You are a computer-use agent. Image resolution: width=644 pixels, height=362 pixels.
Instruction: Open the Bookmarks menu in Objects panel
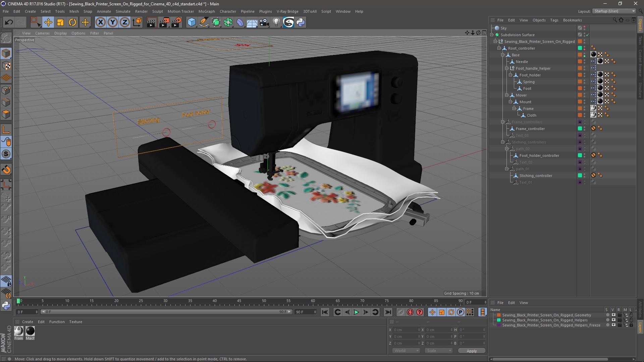[572, 20]
